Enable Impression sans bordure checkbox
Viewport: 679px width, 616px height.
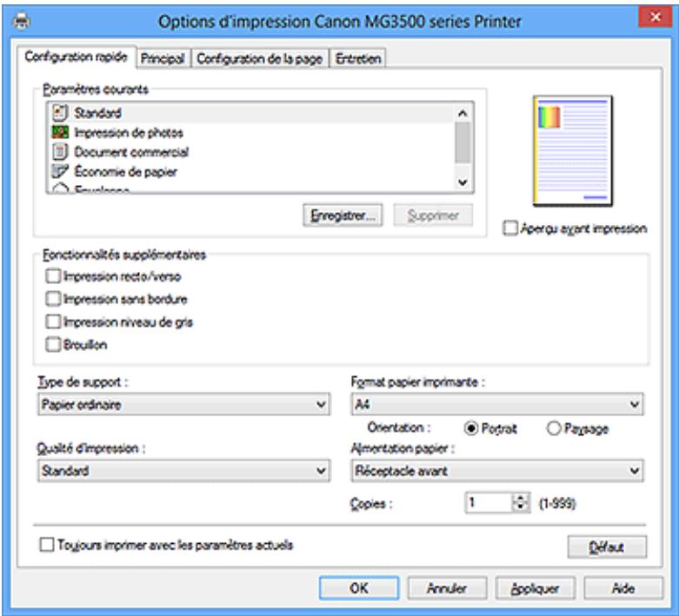pyautogui.click(x=53, y=299)
